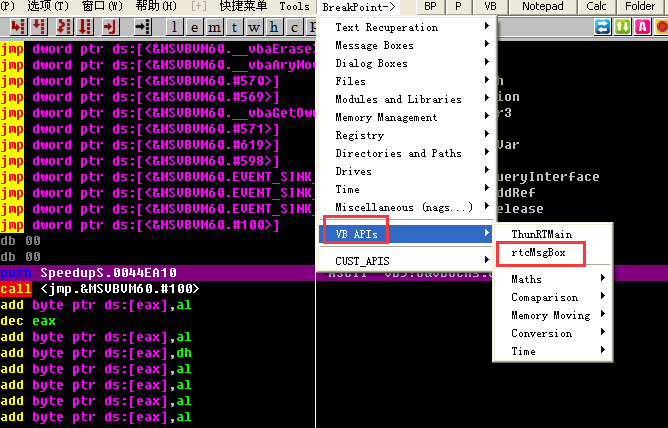668x428 pixels.
Task: Click the blue swap arrows icon
Action: click(602, 27)
